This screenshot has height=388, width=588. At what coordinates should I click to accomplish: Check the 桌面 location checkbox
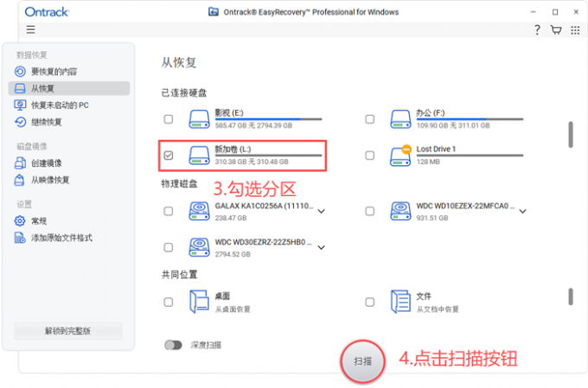tap(169, 302)
